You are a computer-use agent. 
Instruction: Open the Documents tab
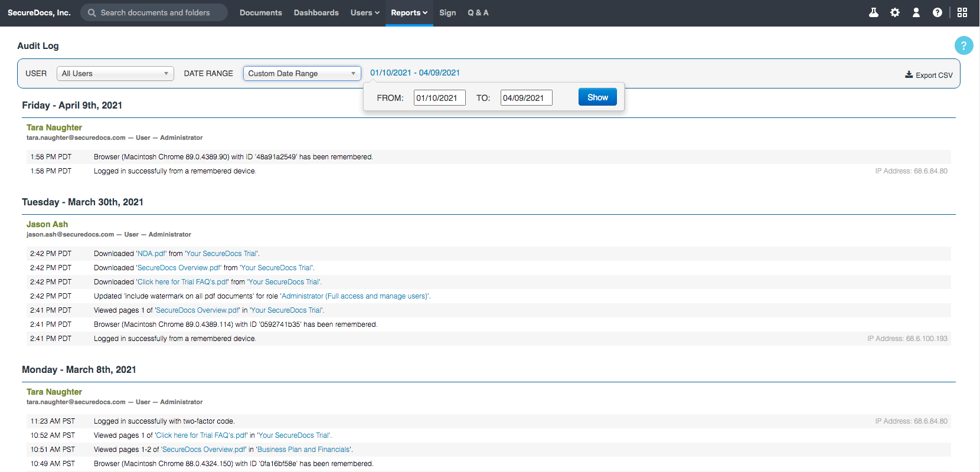(x=261, y=12)
